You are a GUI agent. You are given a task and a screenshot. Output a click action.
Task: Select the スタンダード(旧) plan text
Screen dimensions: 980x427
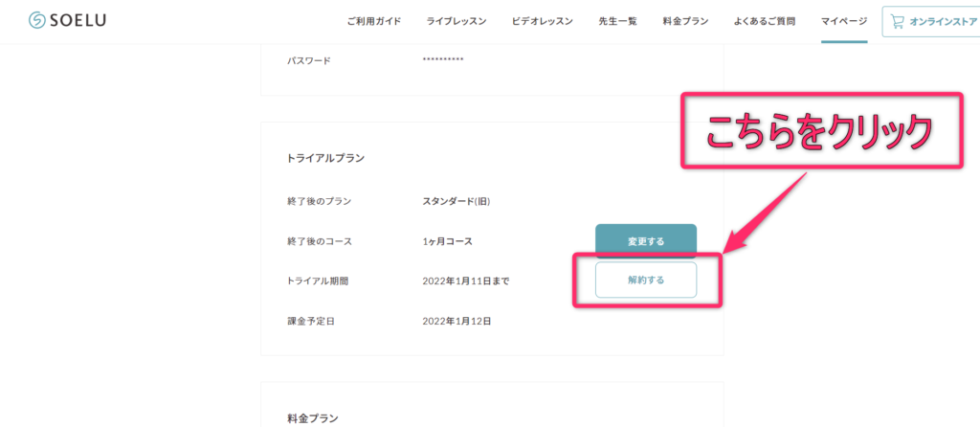point(457,201)
